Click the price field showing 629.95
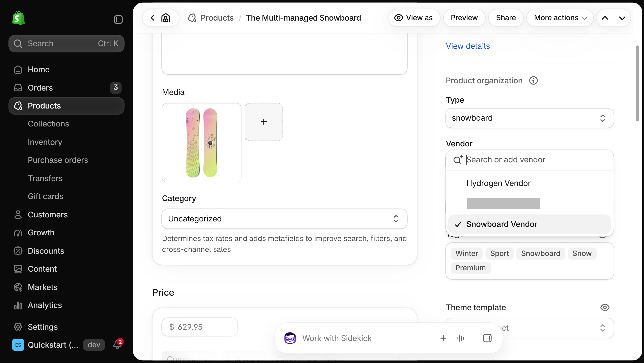 (x=199, y=327)
